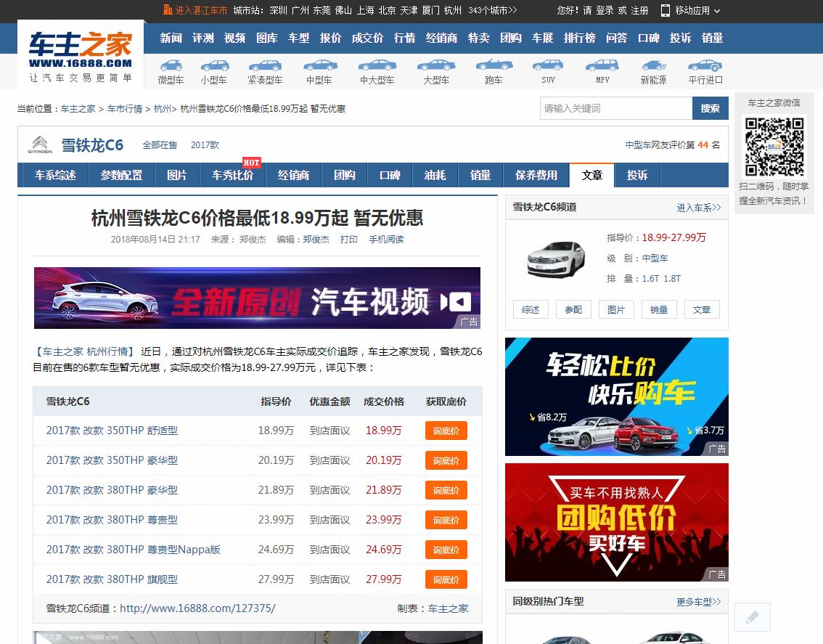
Task: Expand the 343个城市 city list
Action: [492, 10]
